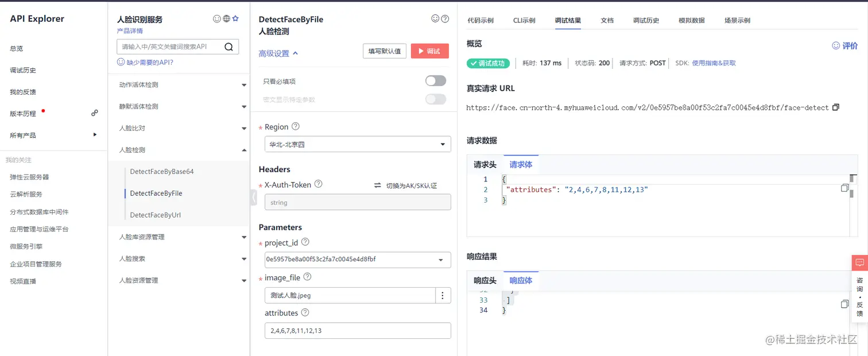Open the project_id dropdown
The image size is (868, 356).
click(x=358, y=260)
